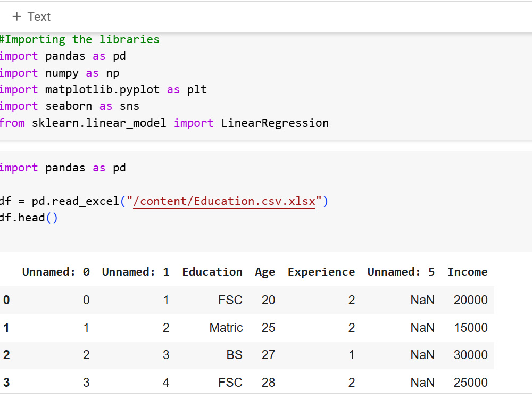The image size is (532, 399).
Task: Click the age value 28
Action: tap(268, 383)
